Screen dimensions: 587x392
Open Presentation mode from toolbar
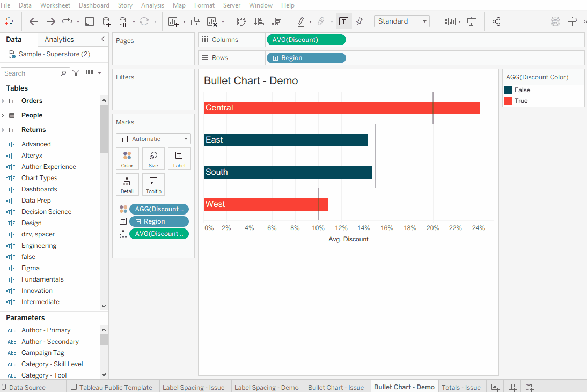point(471,21)
